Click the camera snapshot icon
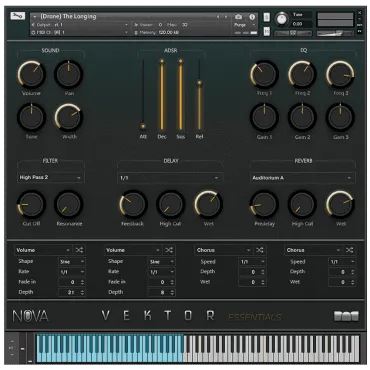Image resolution: width=370 pixels, height=370 pixels. click(238, 17)
